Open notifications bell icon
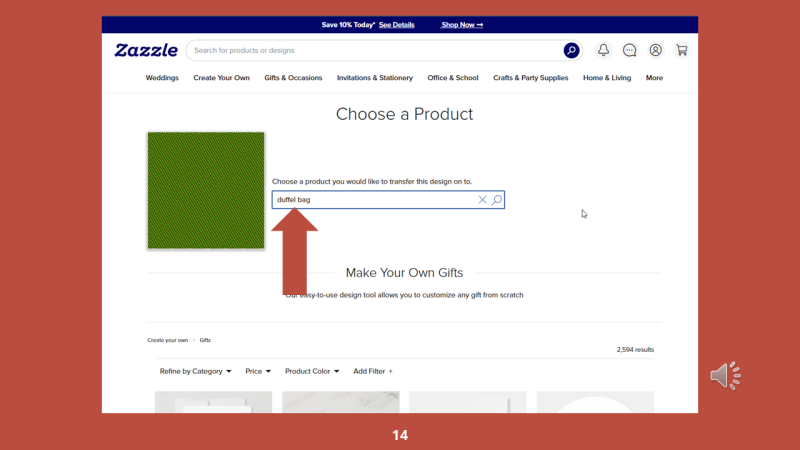Image resolution: width=800 pixels, height=450 pixels. coord(604,50)
